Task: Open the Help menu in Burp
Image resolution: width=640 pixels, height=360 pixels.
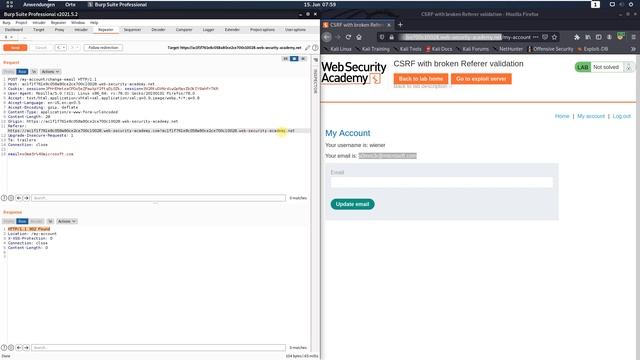Action: tap(94, 23)
